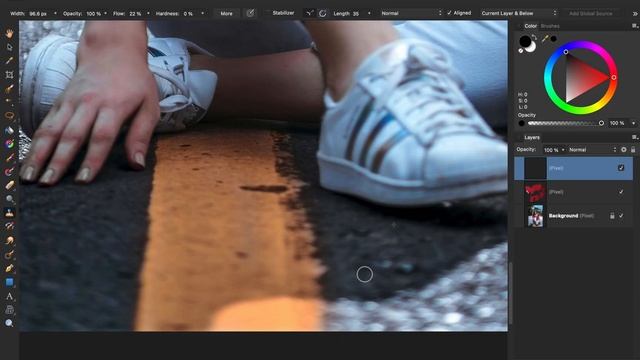Pick the Healing brush tool above Pen
Image resolution: width=640 pixels, height=360 pixels.
9,255
